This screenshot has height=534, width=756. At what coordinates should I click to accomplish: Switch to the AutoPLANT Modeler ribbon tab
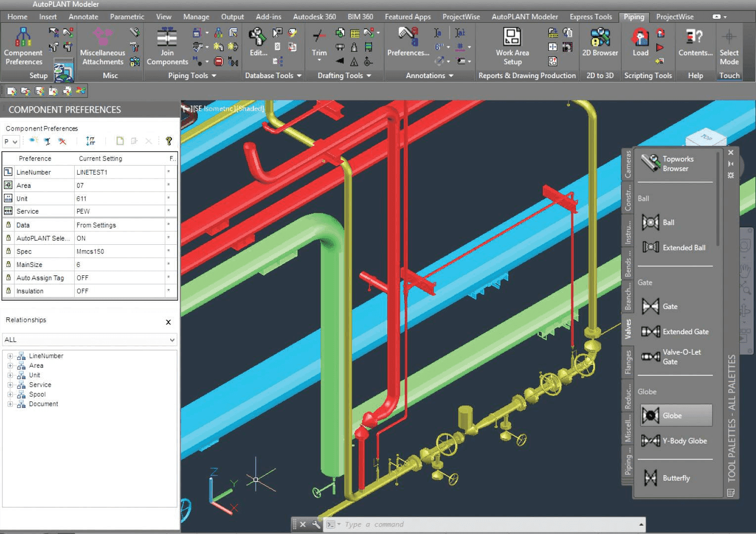point(524,17)
